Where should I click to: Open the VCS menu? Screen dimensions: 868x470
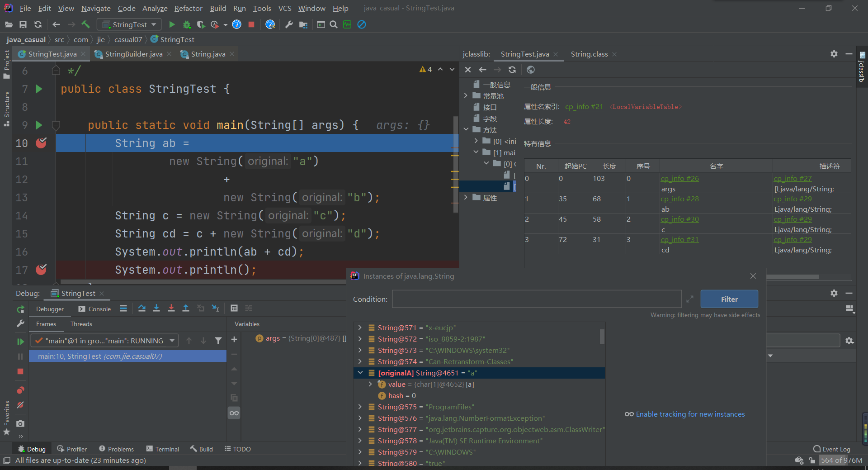[285, 8]
